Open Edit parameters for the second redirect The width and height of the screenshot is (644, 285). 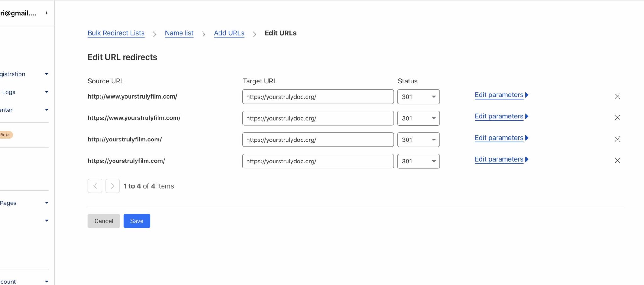pyautogui.click(x=498, y=116)
